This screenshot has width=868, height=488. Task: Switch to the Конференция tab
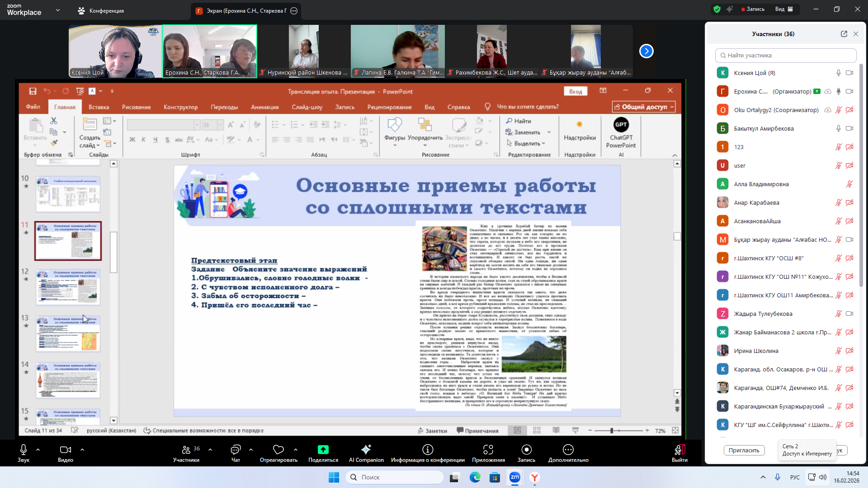(101, 11)
